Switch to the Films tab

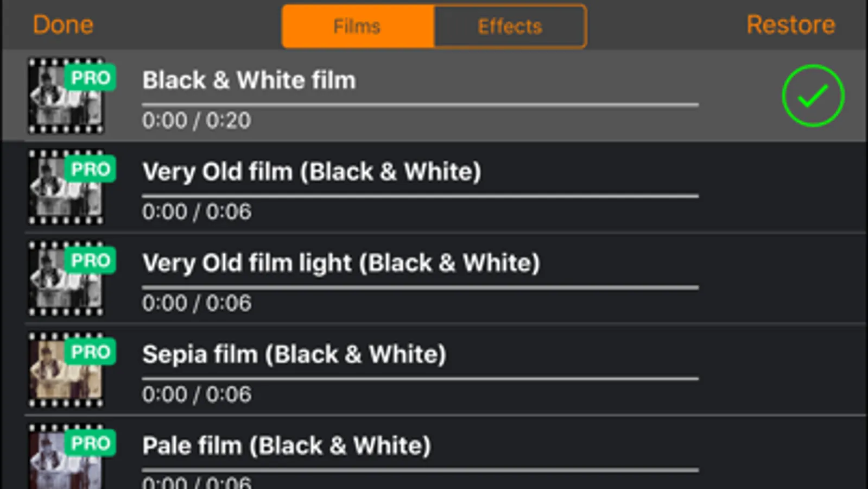point(357,26)
